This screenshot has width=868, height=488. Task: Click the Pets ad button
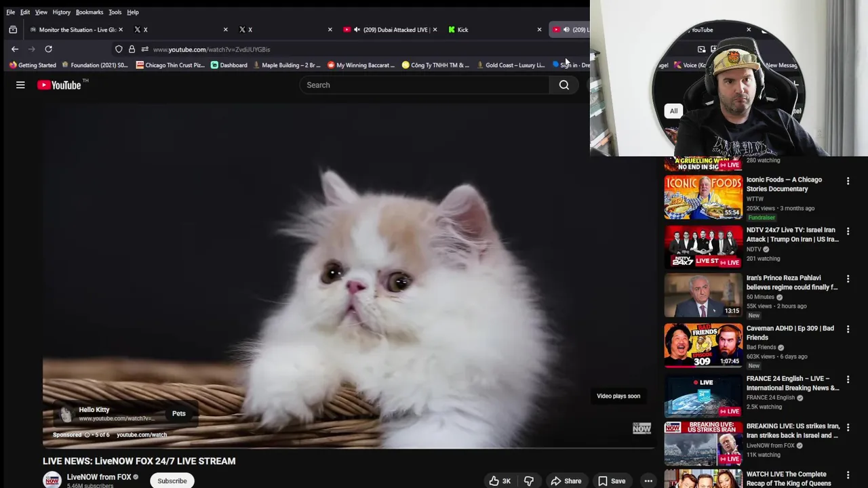click(x=179, y=413)
